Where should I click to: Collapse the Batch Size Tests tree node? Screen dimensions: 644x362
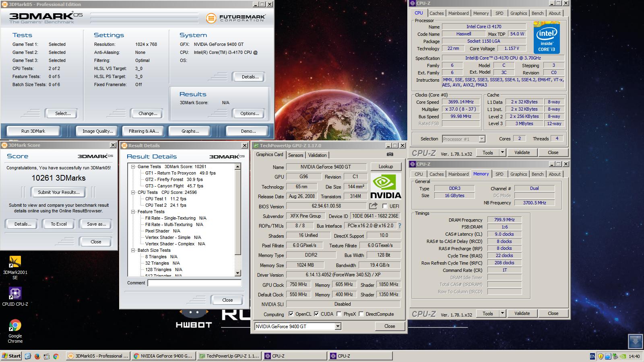click(133, 250)
